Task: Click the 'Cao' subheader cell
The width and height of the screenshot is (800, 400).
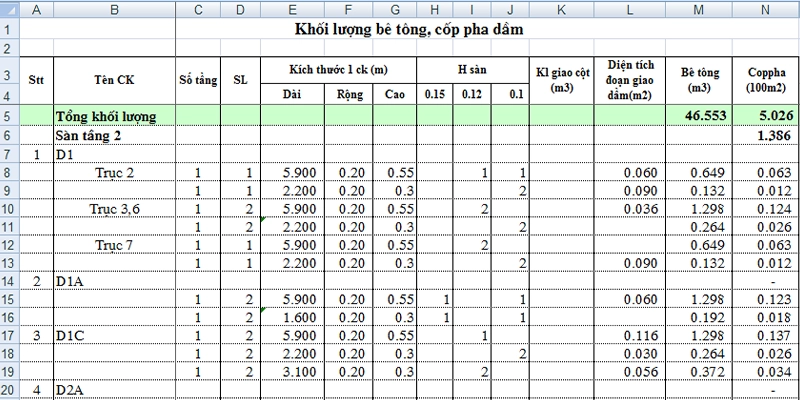Action: coord(393,94)
